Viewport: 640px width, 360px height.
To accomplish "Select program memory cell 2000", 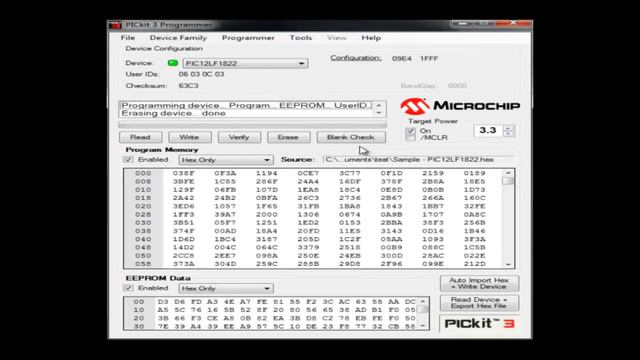I will point(267,214).
